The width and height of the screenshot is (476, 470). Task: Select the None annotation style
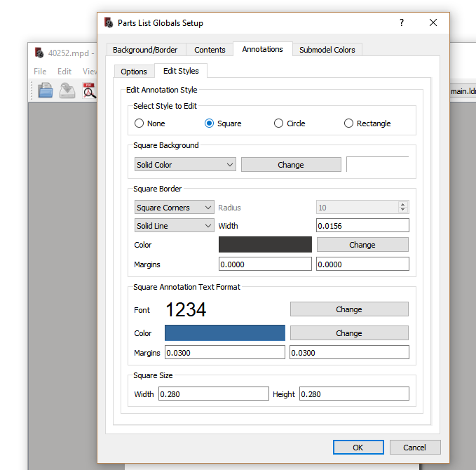tap(149, 123)
